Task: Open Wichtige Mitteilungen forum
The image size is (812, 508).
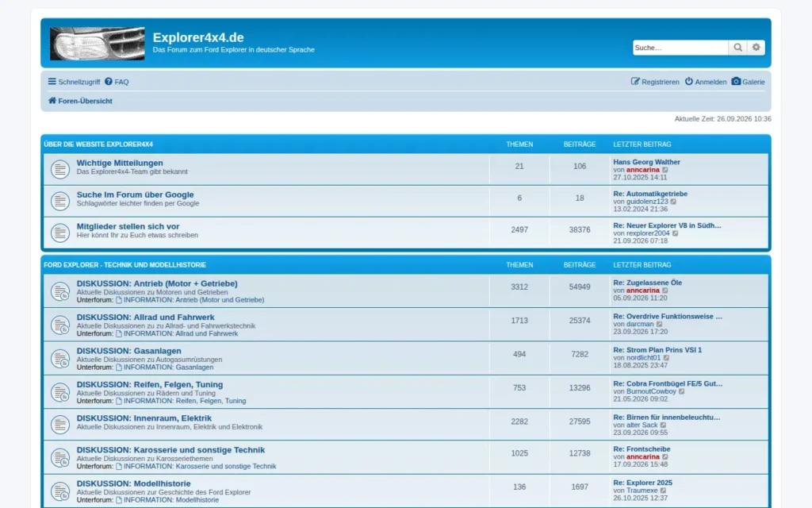Action: coord(120,163)
